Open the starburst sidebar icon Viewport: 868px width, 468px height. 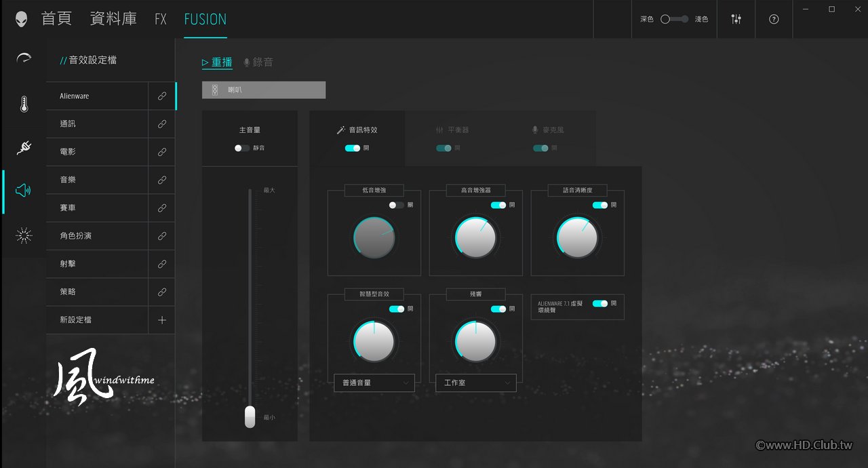click(x=24, y=235)
